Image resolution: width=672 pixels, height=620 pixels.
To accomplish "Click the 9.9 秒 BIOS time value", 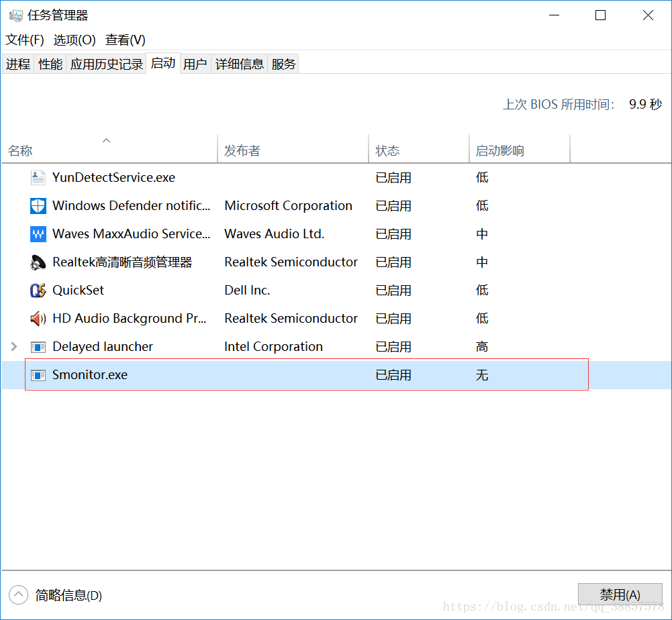I will click(x=645, y=104).
